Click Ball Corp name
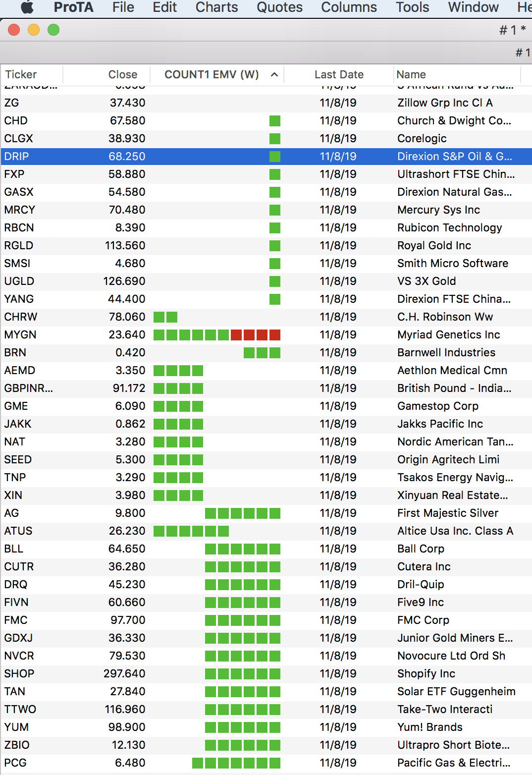The height and width of the screenshot is (775, 532). pyautogui.click(x=421, y=549)
